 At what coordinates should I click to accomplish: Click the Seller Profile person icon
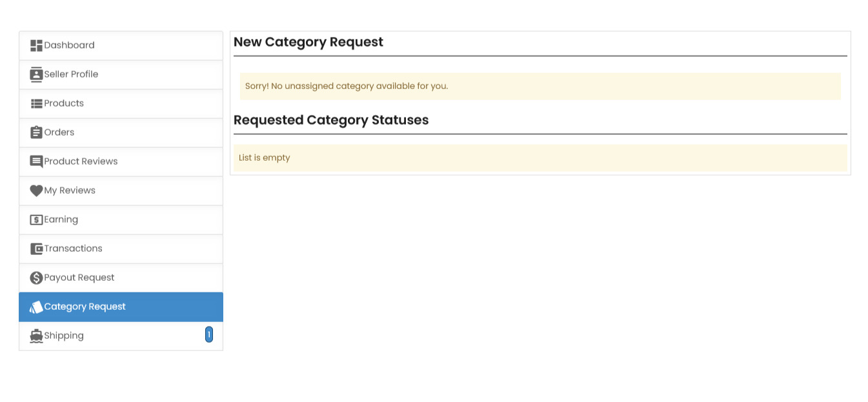[36, 75]
